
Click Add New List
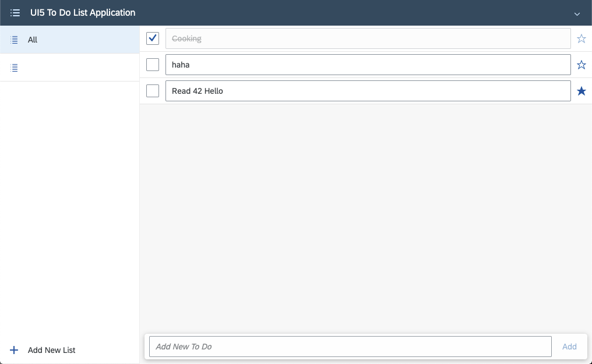tap(51, 350)
